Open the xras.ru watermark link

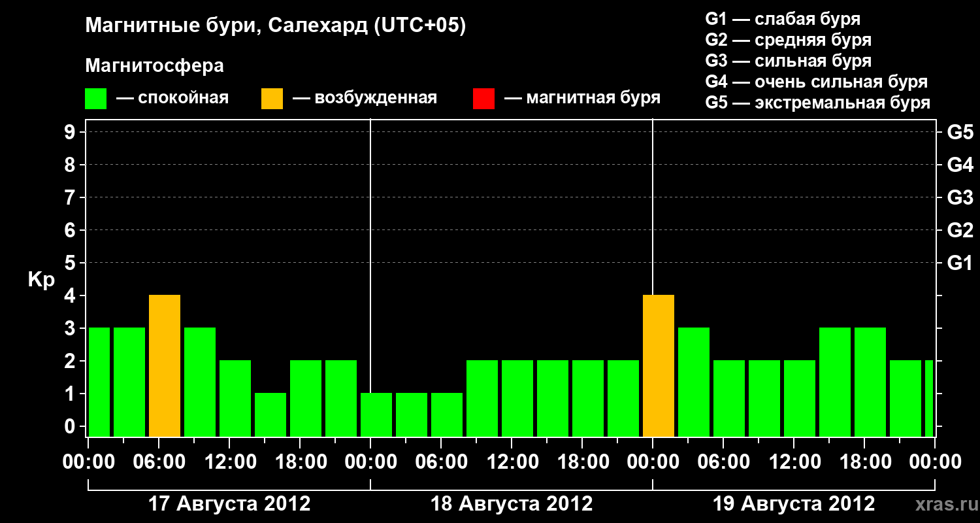click(945, 505)
